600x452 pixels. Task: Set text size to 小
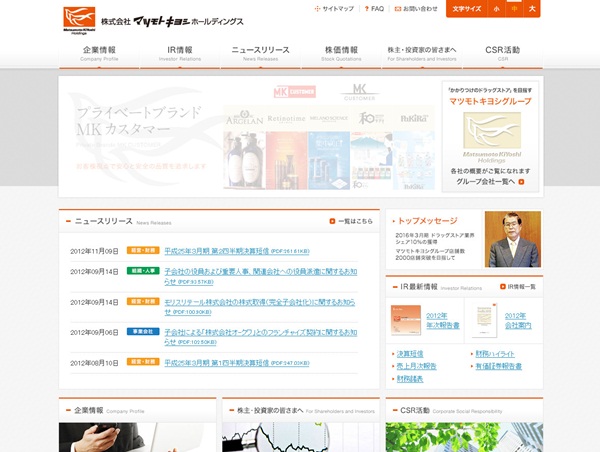coord(497,8)
